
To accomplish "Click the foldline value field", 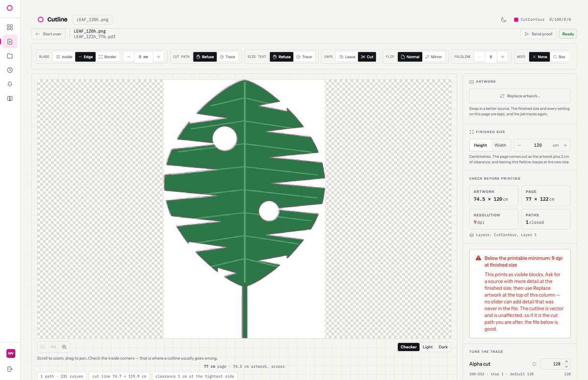I will click(490, 57).
